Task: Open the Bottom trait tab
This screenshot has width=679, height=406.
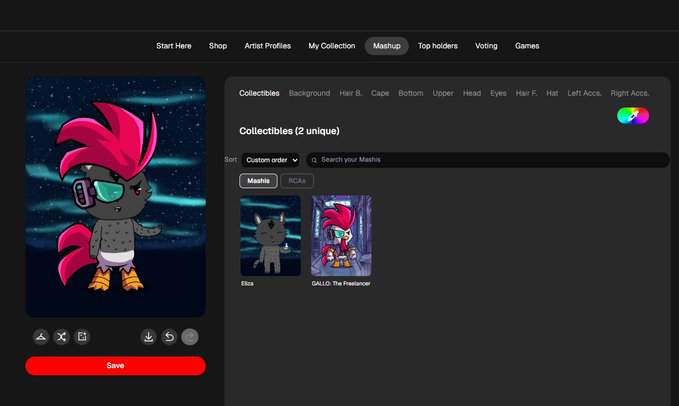Action: pyautogui.click(x=411, y=93)
